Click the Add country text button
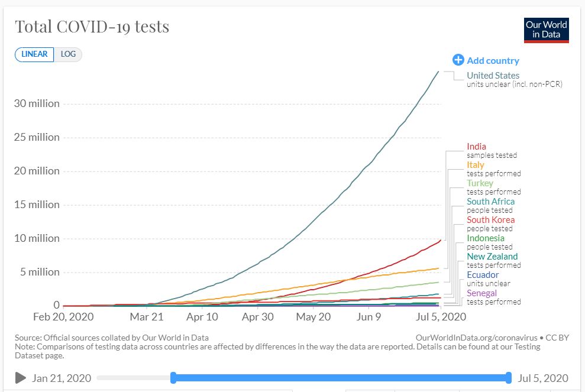Screen dimensions: 585x392 pos(493,60)
